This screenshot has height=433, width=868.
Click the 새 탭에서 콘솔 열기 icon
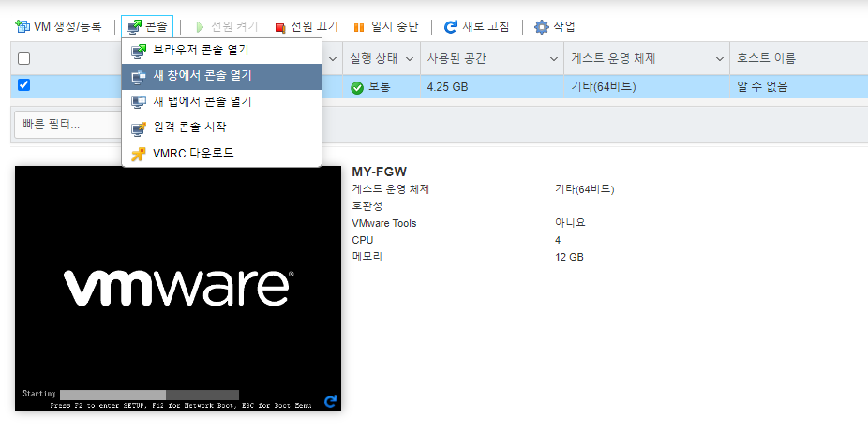139,102
